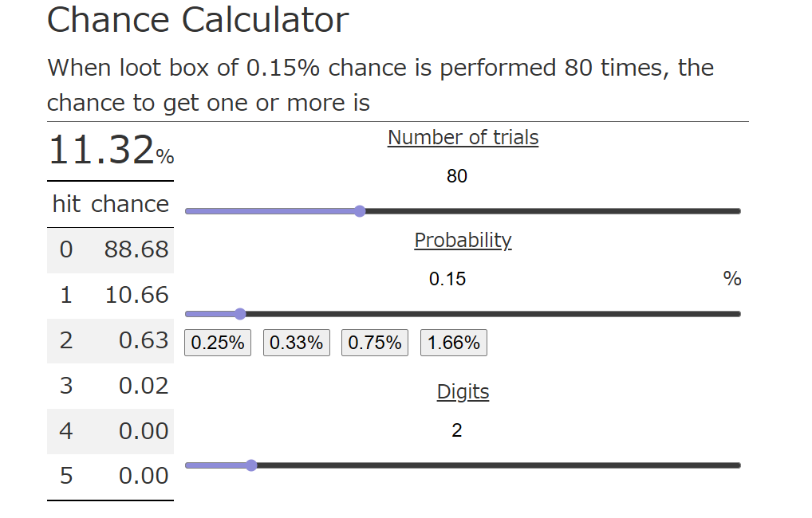Click the hit chance table header

pyautogui.click(x=111, y=204)
